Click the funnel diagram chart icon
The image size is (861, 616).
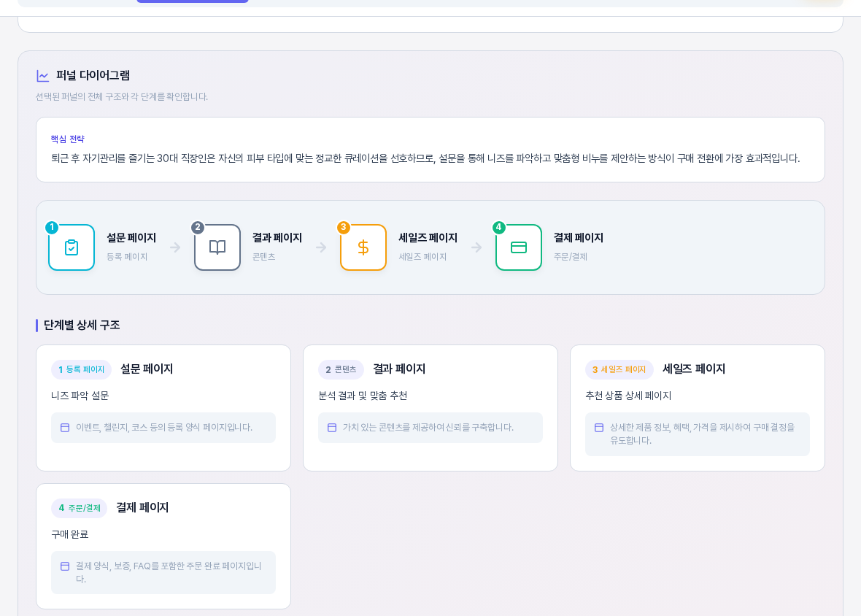click(x=43, y=76)
